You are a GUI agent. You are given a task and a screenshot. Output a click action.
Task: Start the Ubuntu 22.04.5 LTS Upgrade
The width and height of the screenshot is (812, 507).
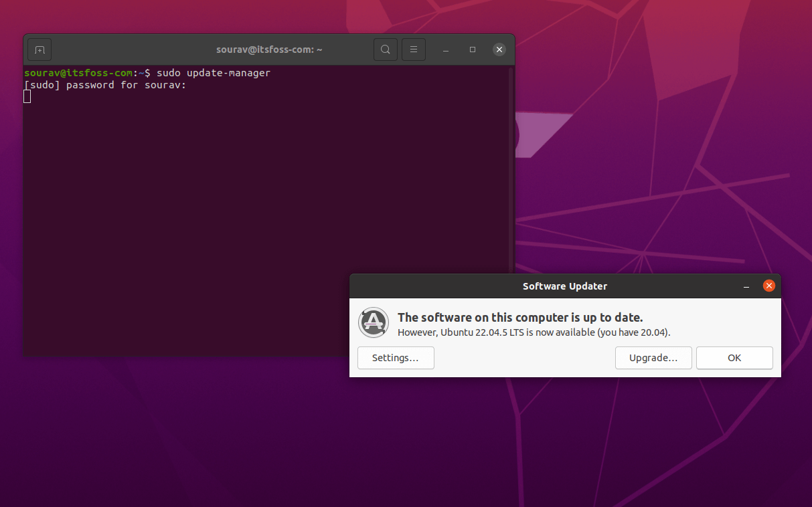click(x=653, y=358)
